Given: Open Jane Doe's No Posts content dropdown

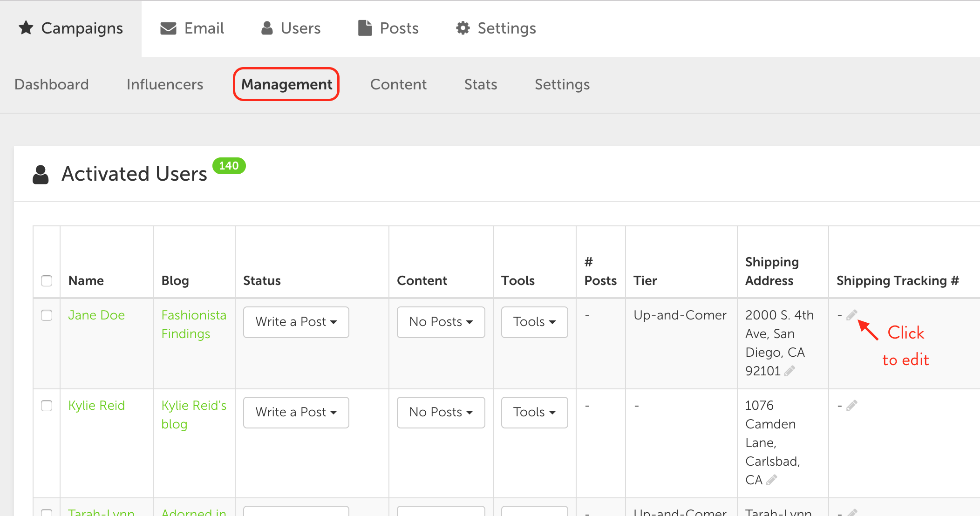Looking at the screenshot, I should 441,322.
